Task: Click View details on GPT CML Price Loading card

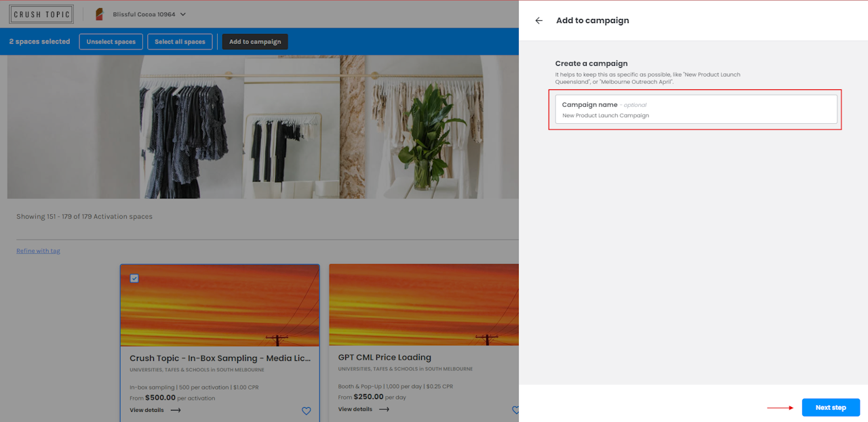Action: [x=363, y=409]
